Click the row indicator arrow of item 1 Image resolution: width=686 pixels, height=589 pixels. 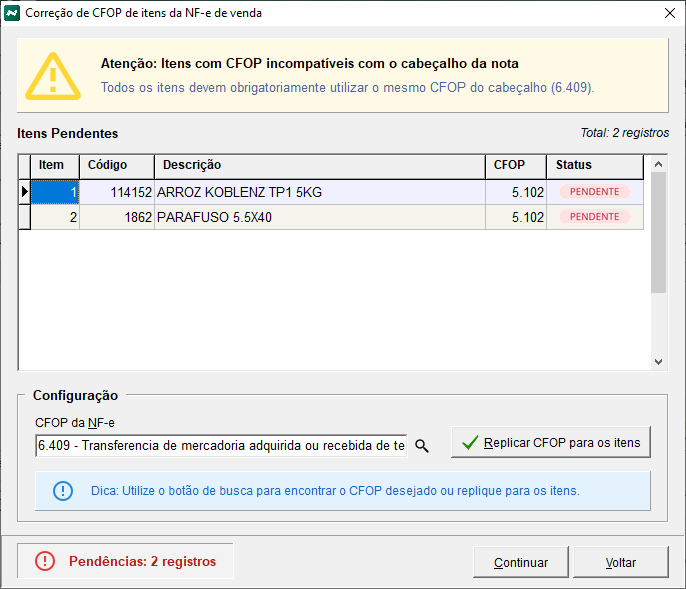(24, 192)
